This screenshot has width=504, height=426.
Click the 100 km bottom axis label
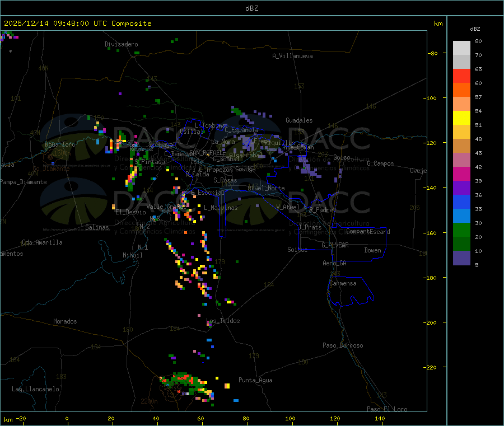[290, 418]
